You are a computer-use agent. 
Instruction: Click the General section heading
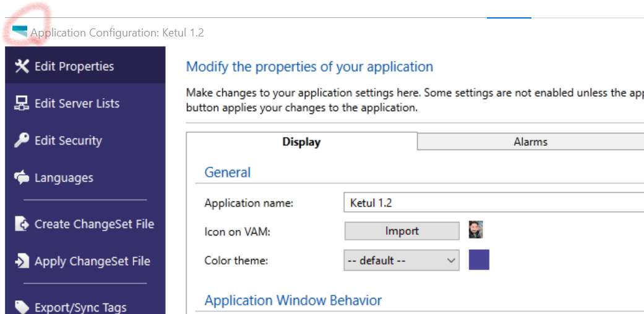228,172
